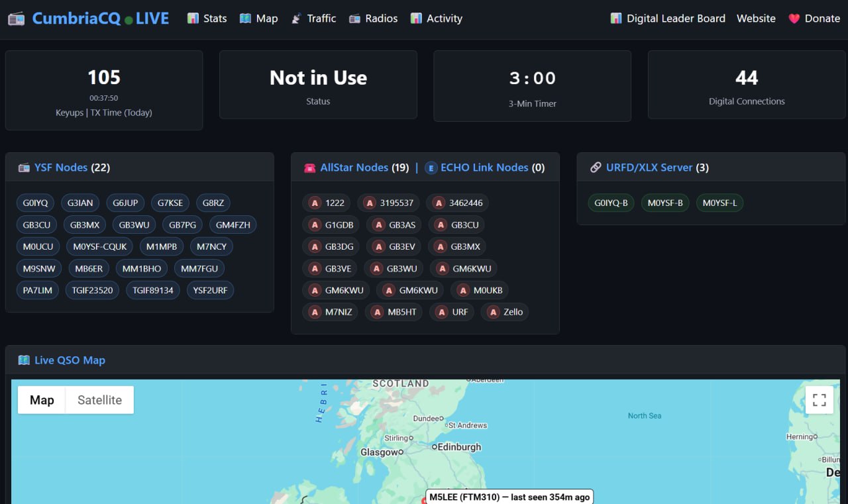848x504 pixels.
Task: Click AllStar node GB3VE icon
Action: (x=315, y=269)
